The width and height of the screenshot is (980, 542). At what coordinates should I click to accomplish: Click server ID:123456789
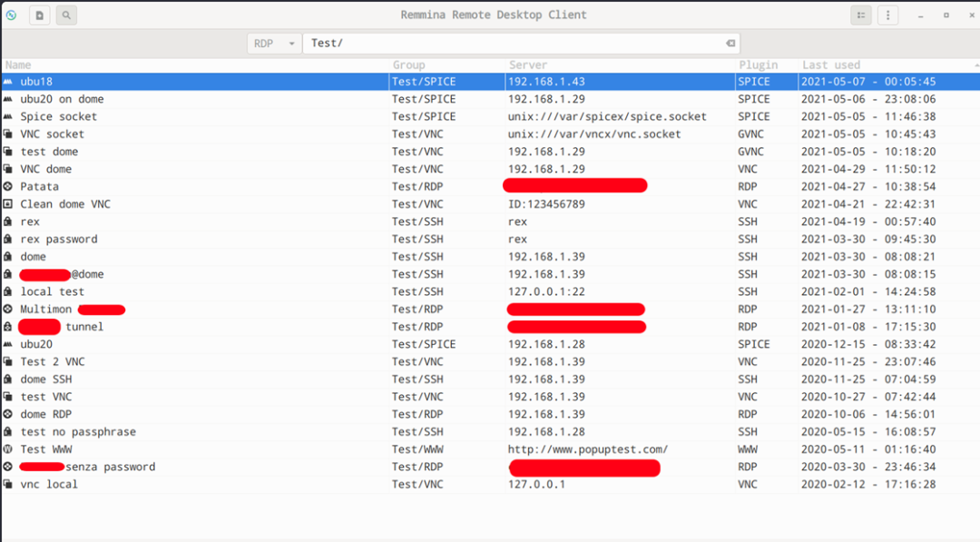click(x=546, y=203)
